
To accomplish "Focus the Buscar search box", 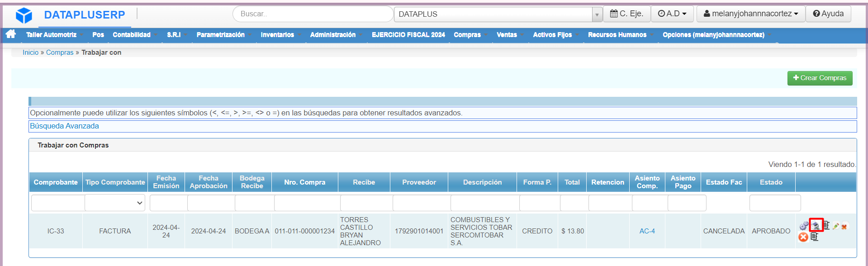I will pos(313,14).
